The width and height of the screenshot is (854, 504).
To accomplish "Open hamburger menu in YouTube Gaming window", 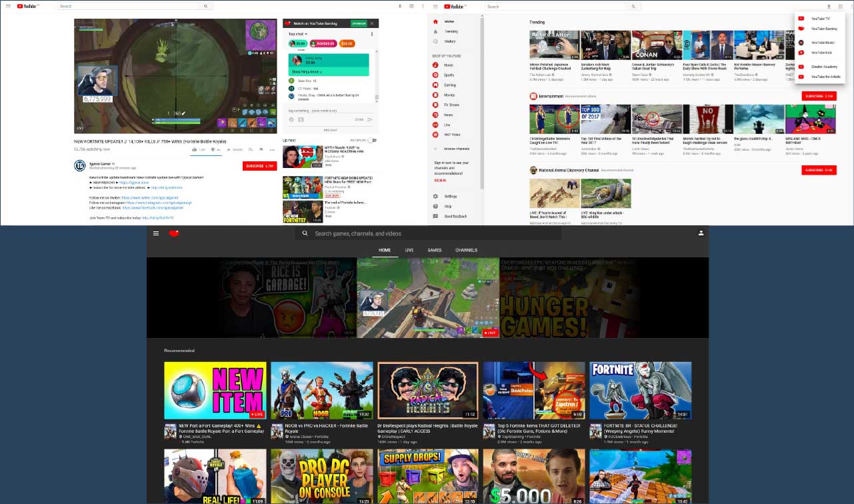I will (x=156, y=233).
